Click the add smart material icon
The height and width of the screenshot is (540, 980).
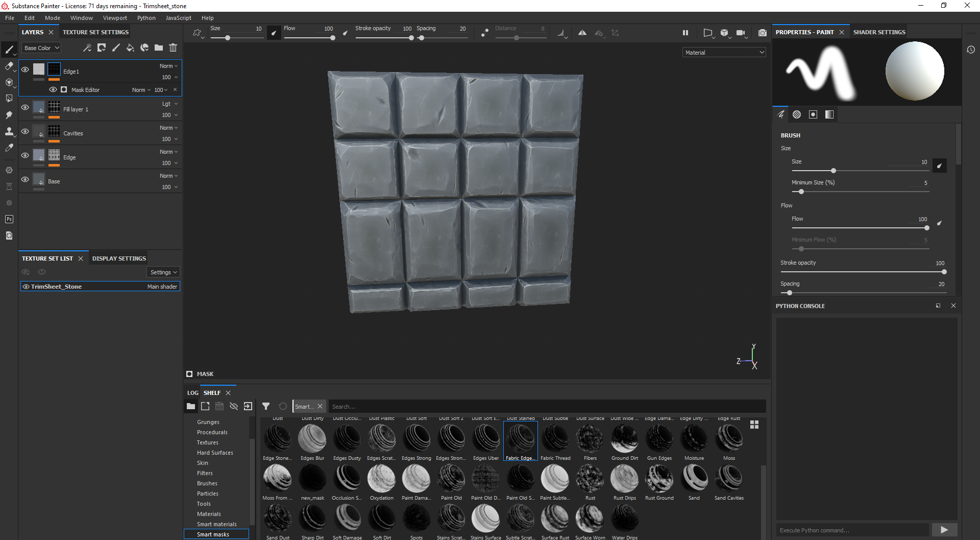(x=144, y=48)
